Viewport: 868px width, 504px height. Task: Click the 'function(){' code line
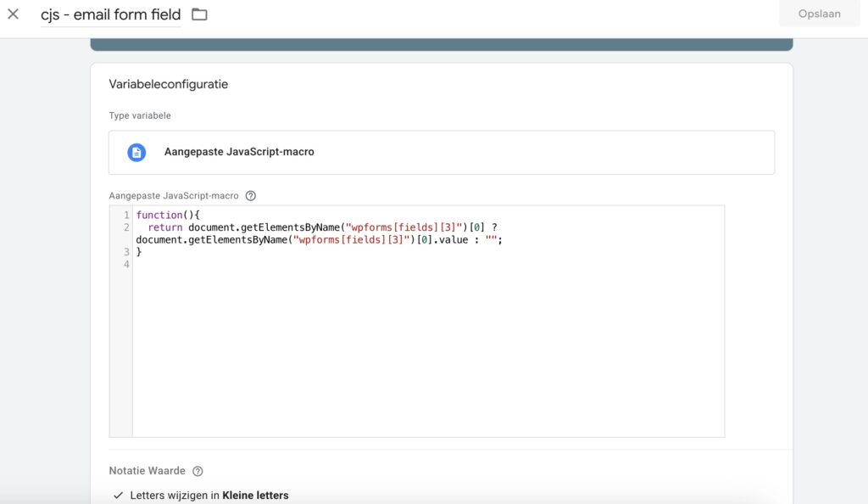[168, 215]
